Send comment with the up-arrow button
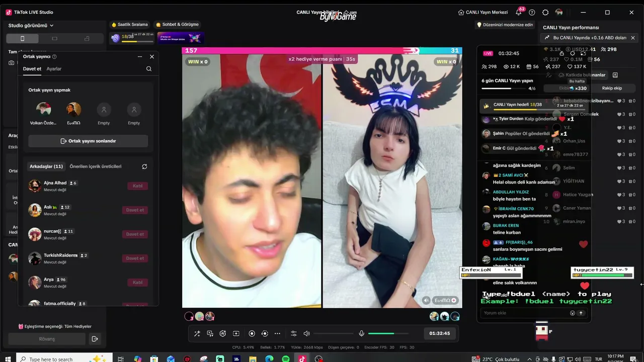Viewport: 644px width, 362px height. (x=581, y=313)
